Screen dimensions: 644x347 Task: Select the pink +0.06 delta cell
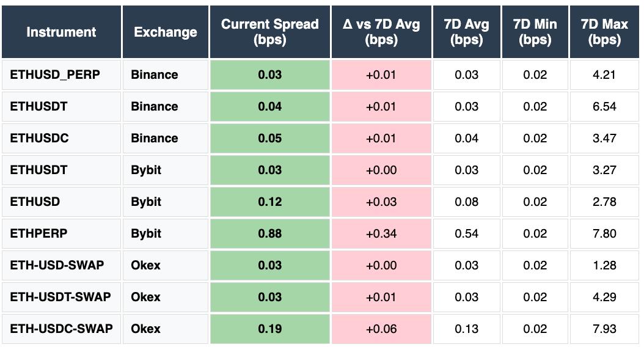click(381, 329)
